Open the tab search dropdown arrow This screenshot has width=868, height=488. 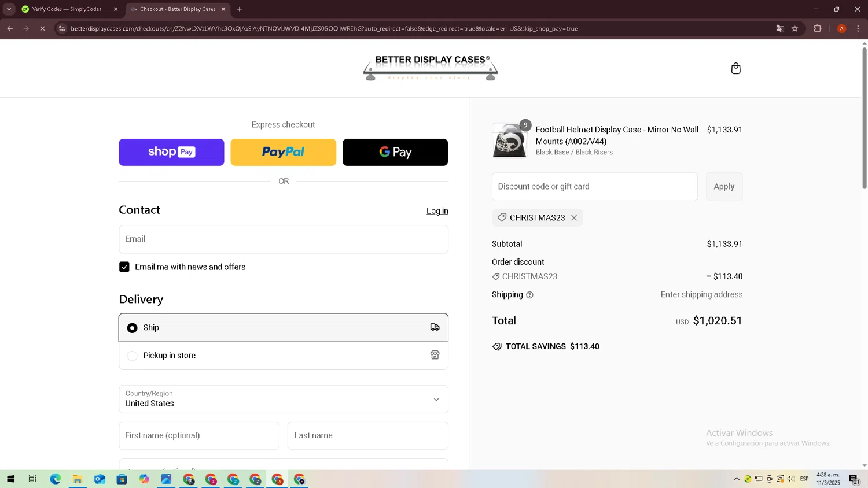[9, 9]
